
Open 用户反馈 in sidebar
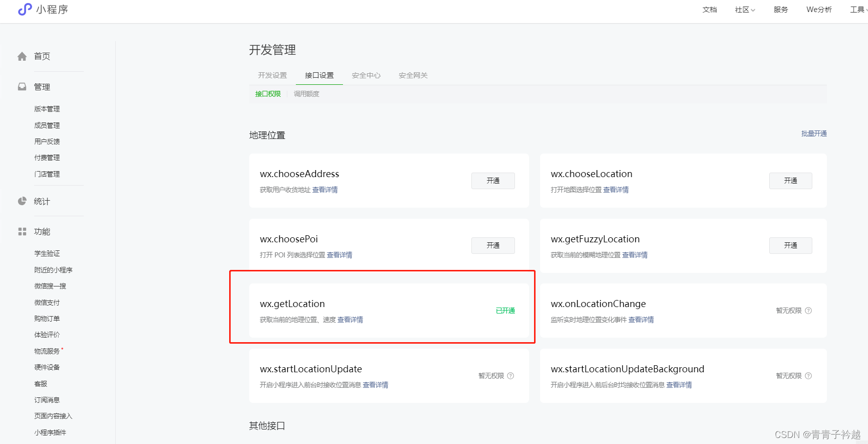pyautogui.click(x=47, y=141)
